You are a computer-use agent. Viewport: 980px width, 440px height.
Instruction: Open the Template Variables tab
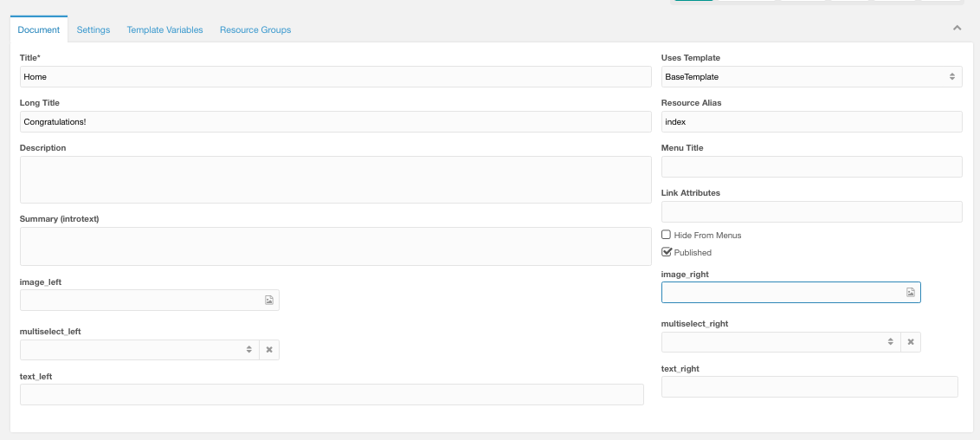pyautogui.click(x=165, y=30)
